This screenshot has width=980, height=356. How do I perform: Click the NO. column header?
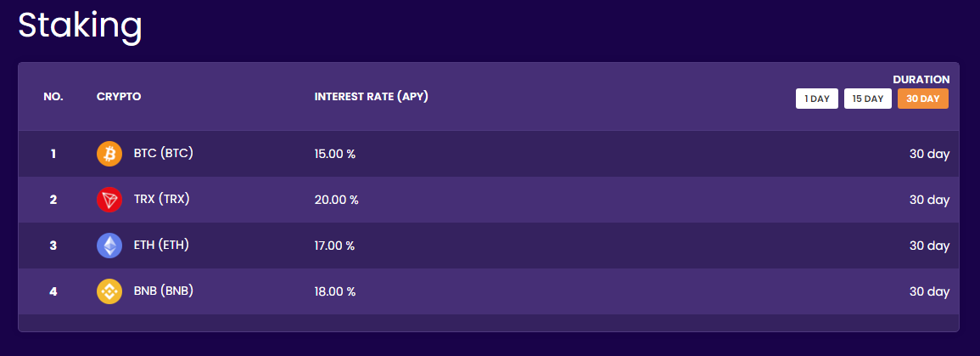pyautogui.click(x=53, y=97)
